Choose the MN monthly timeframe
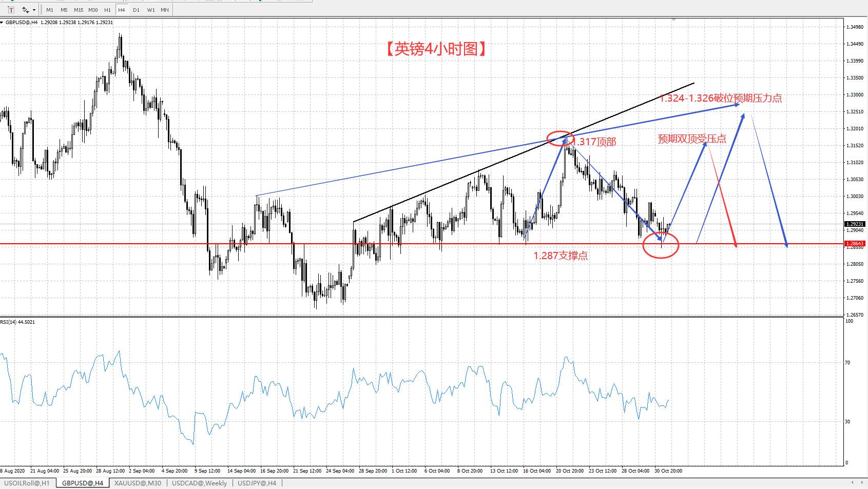 pyautogui.click(x=165, y=10)
